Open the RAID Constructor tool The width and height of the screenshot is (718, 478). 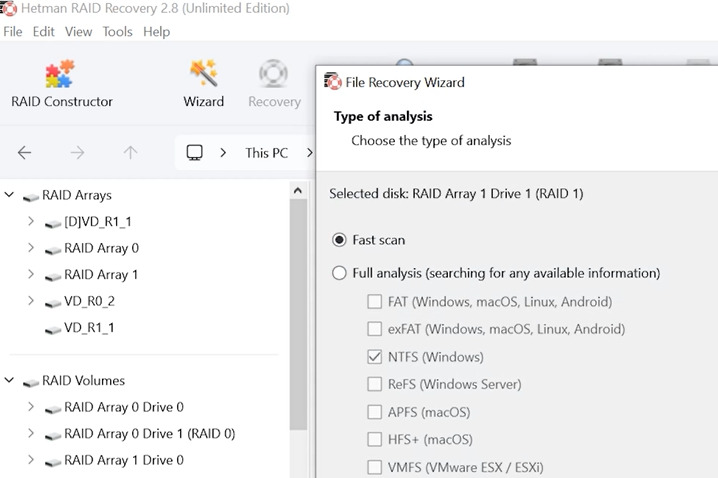61,84
